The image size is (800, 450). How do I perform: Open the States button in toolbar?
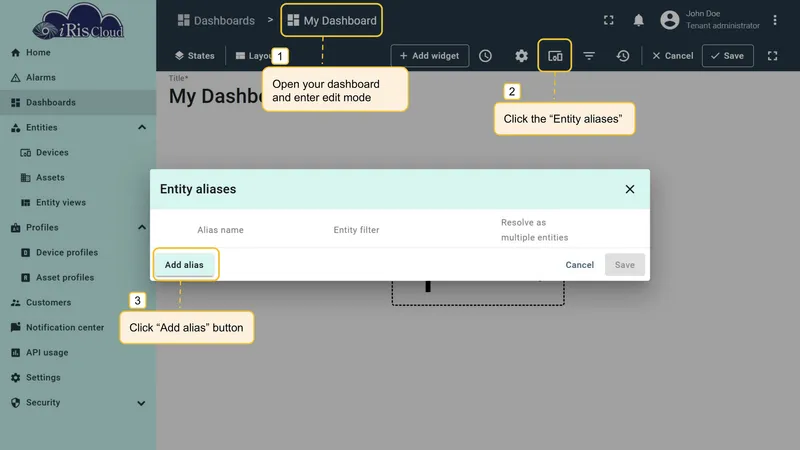coord(194,56)
